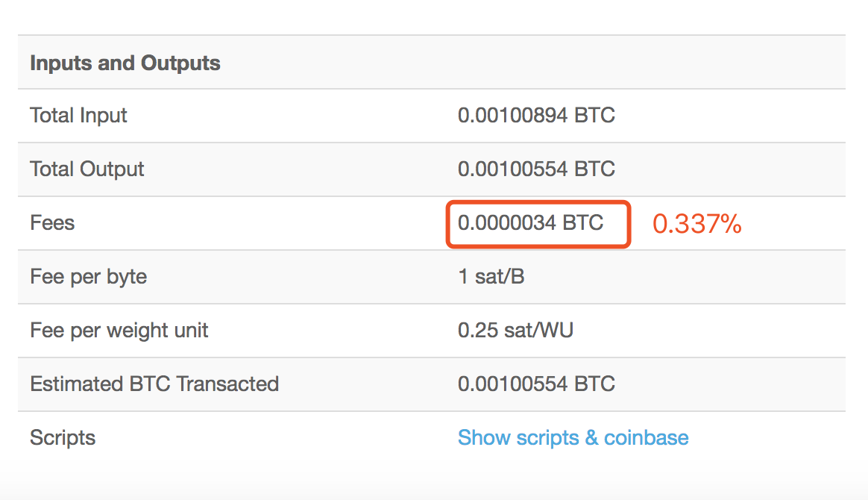Screen dimensions: 868x500
Task: Select the Estimated BTC Transacted label
Action: pos(154,384)
